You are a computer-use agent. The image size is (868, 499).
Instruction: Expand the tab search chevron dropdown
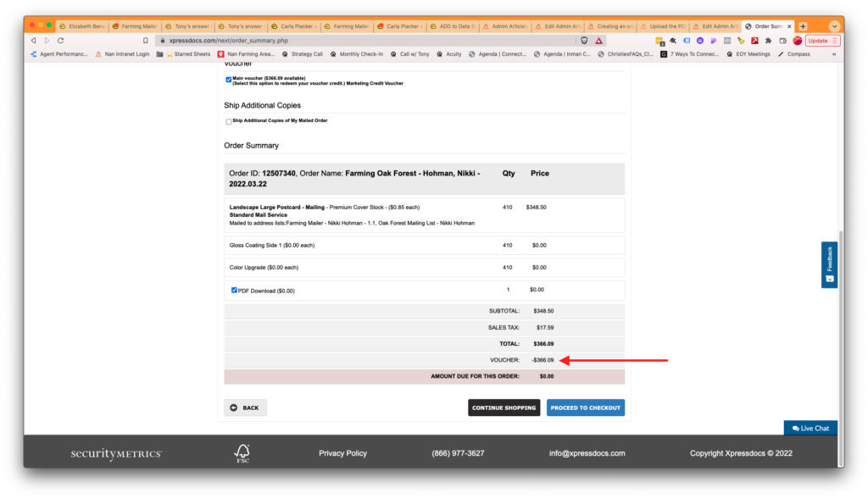[835, 26]
